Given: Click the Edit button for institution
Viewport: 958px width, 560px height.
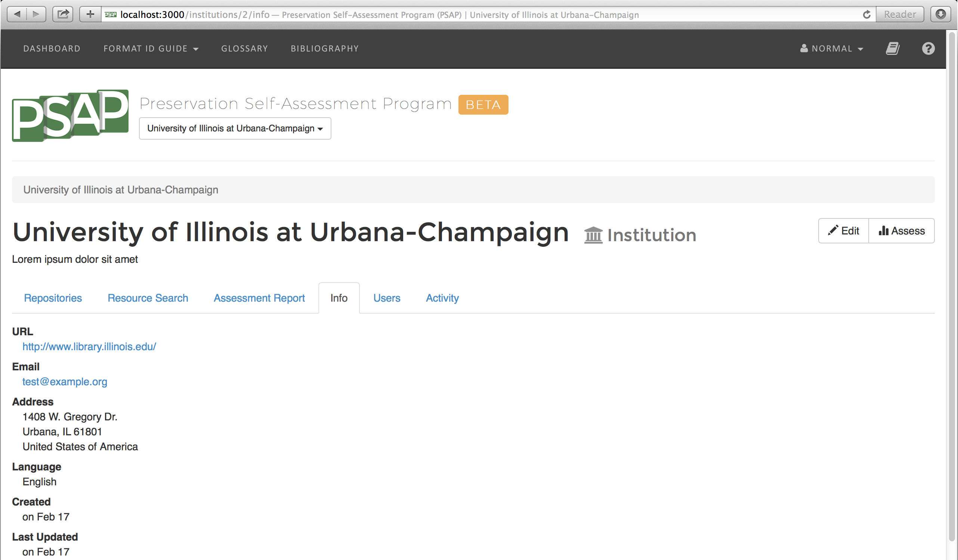Looking at the screenshot, I should pyautogui.click(x=843, y=231).
